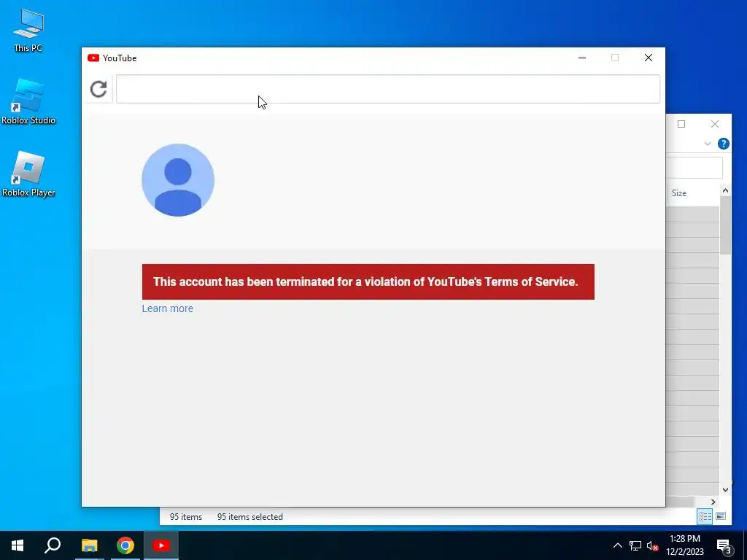Click Explorer vertical scrollbar up arrow

click(725, 191)
